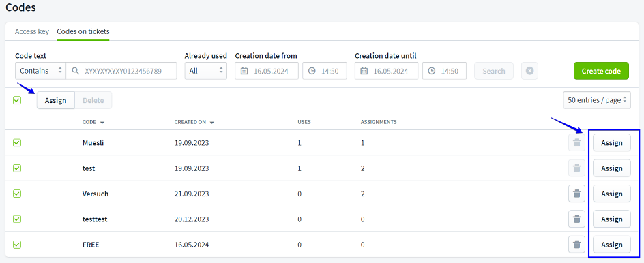This screenshot has width=644, height=263.
Task: Click the 21.09.2023 created date
Action: pyautogui.click(x=192, y=194)
